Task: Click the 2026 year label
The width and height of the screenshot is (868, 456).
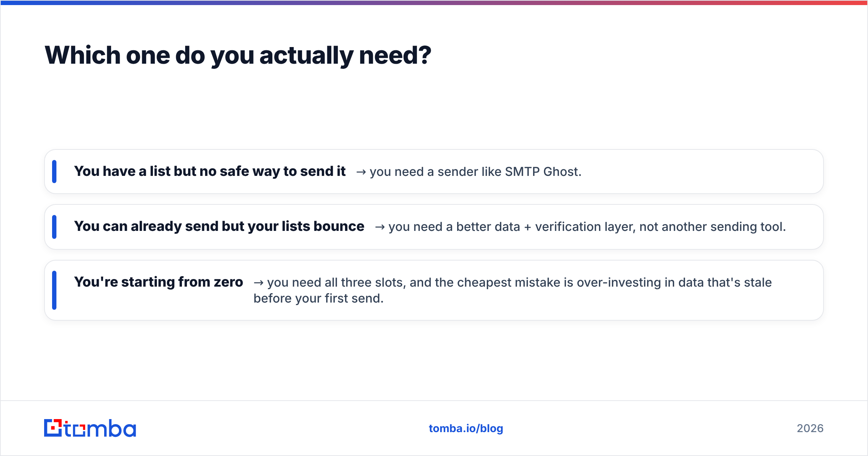Action: (x=810, y=428)
